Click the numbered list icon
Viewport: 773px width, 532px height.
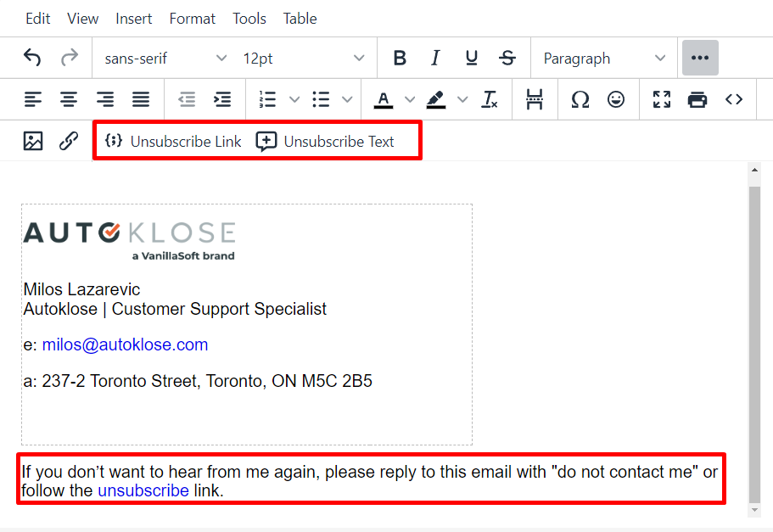pos(266,99)
